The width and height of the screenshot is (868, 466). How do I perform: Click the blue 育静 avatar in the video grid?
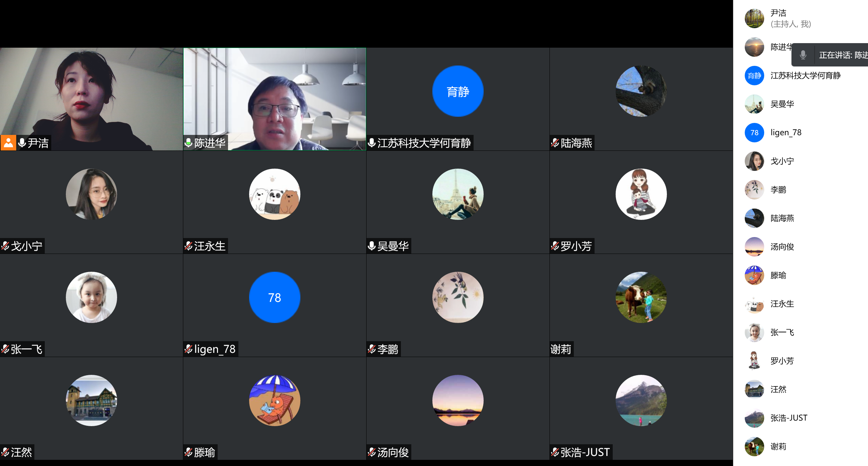click(x=458, y=91)
